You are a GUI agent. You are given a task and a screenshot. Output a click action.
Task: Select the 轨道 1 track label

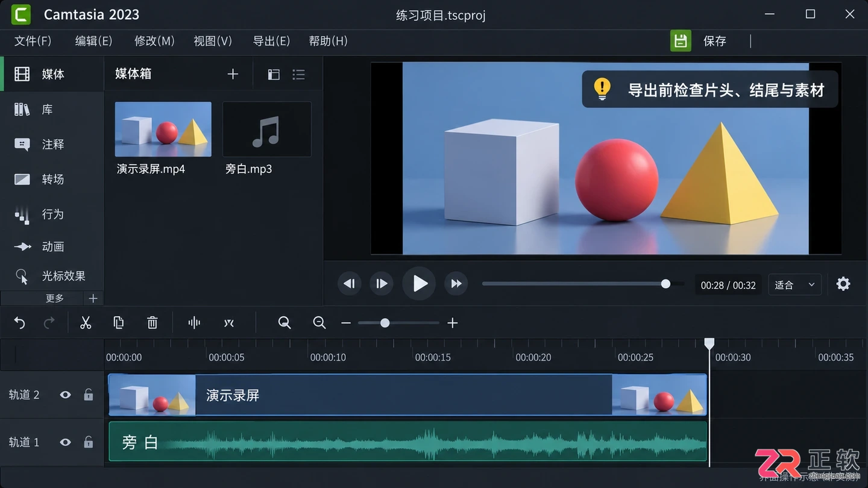click(x=24, y=442)
